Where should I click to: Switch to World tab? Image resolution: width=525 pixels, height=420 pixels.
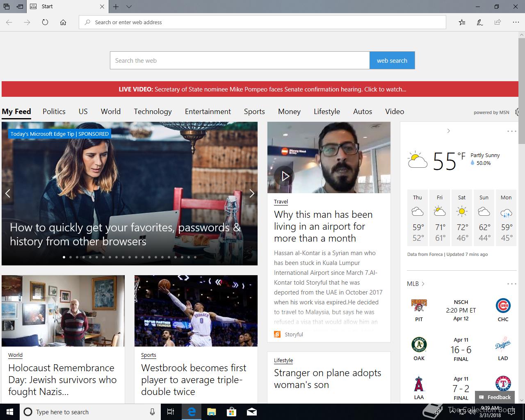[111, 112]
